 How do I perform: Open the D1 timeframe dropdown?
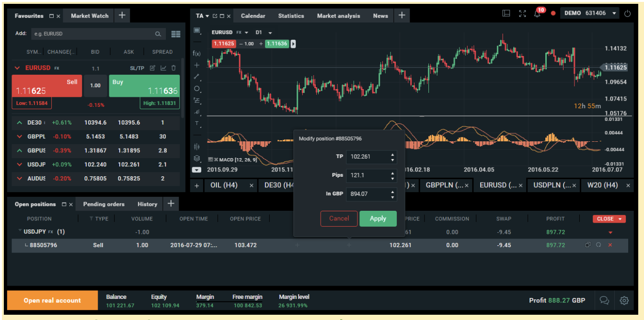264,33
